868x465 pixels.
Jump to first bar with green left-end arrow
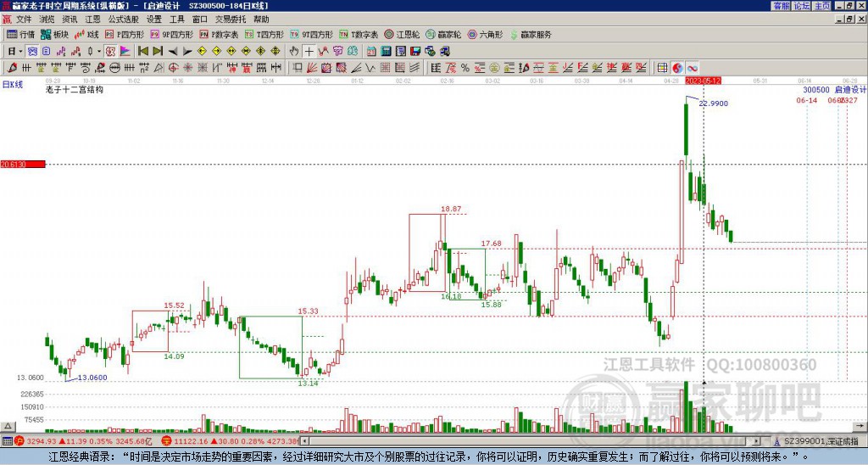click(x=142, y=52)
